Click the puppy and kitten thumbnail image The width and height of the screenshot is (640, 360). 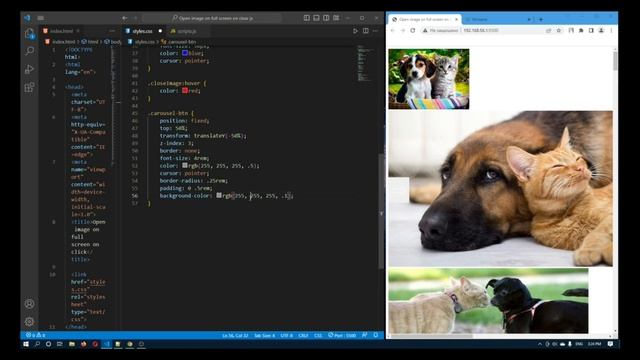(429, 79)
